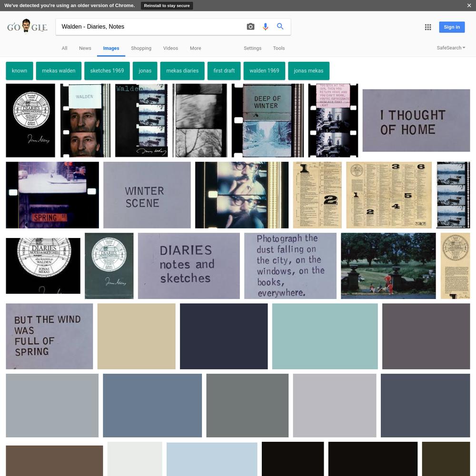Click the dark navy placeholder image tile
The height and width of the screenshot is (476, 476).
[x=224, y=337]
